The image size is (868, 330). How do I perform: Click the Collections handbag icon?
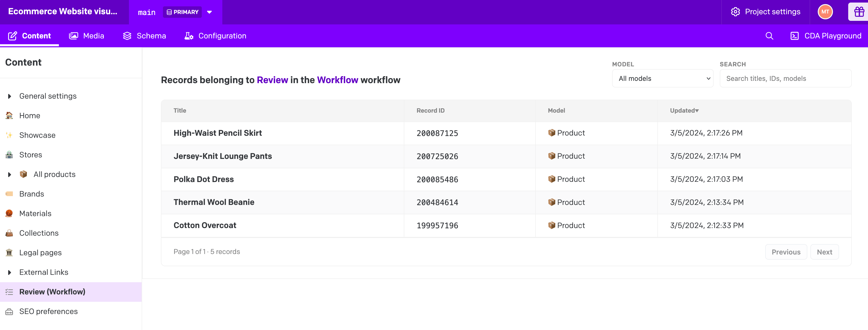[9, 233]
